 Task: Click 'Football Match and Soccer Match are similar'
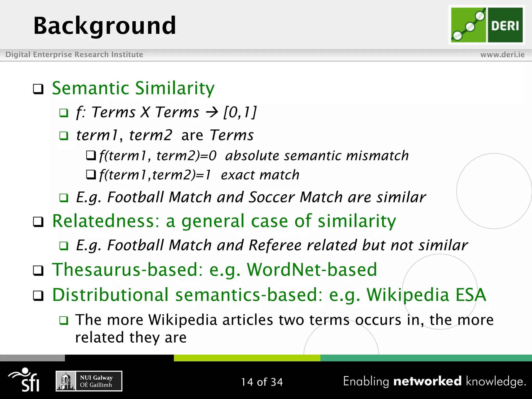click(251, 197)
